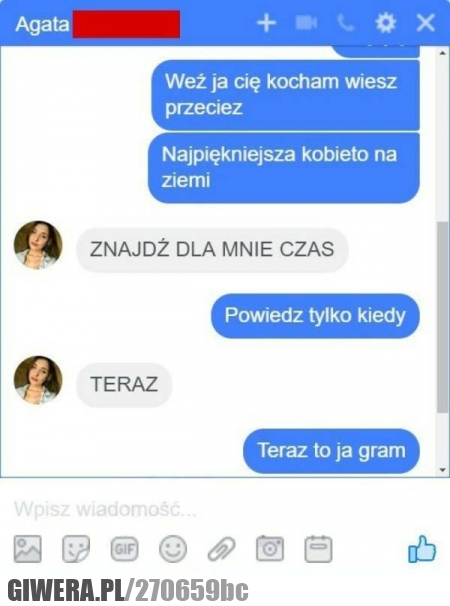This screenshot has width=450, height=606.
Task: Click the avatar beside 'ZNAJDŹ DLA MNIE CZAS'
Action: (x=38, y=245)
